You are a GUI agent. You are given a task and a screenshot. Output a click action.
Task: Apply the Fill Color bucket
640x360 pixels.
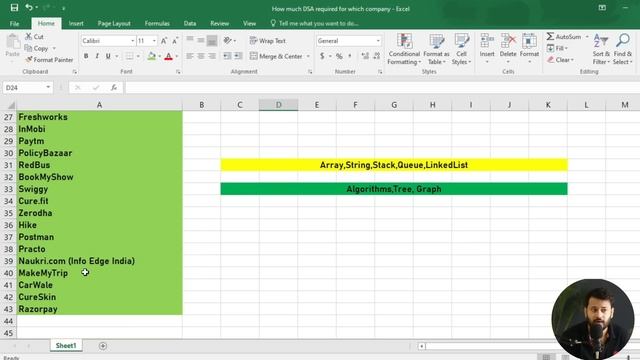[x=151, y=56]
